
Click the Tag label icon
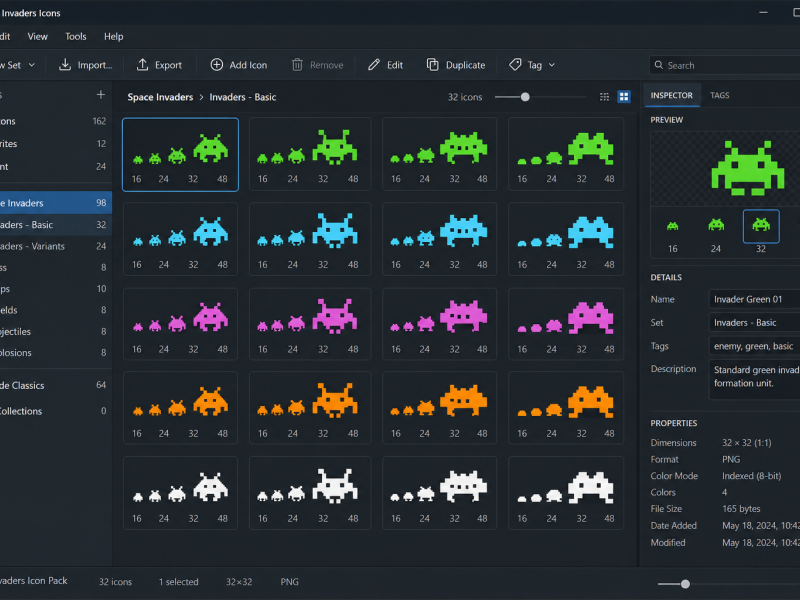(515, 65)
